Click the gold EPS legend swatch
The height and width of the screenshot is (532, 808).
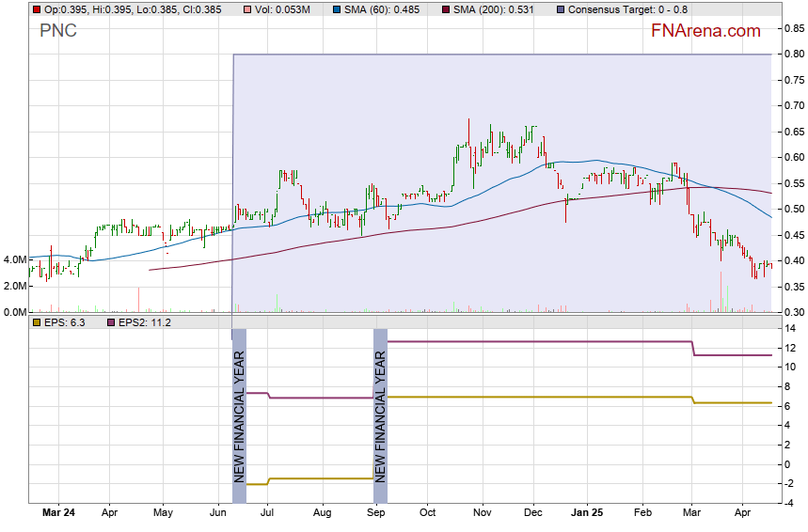pos(36,322)
